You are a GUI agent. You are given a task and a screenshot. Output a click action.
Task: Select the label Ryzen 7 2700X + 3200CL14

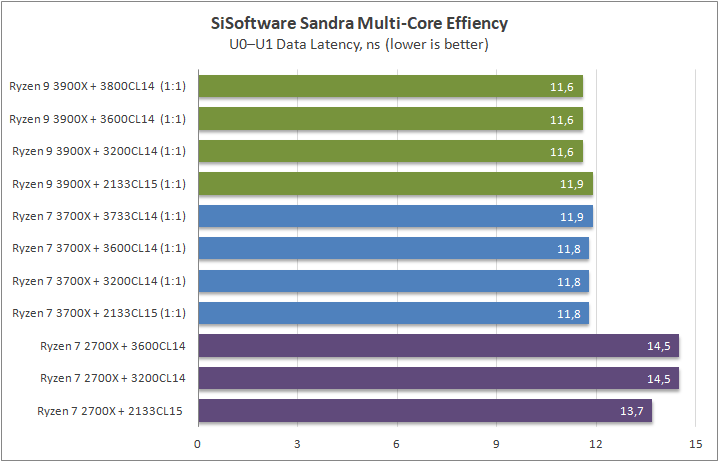pos(113,378)
